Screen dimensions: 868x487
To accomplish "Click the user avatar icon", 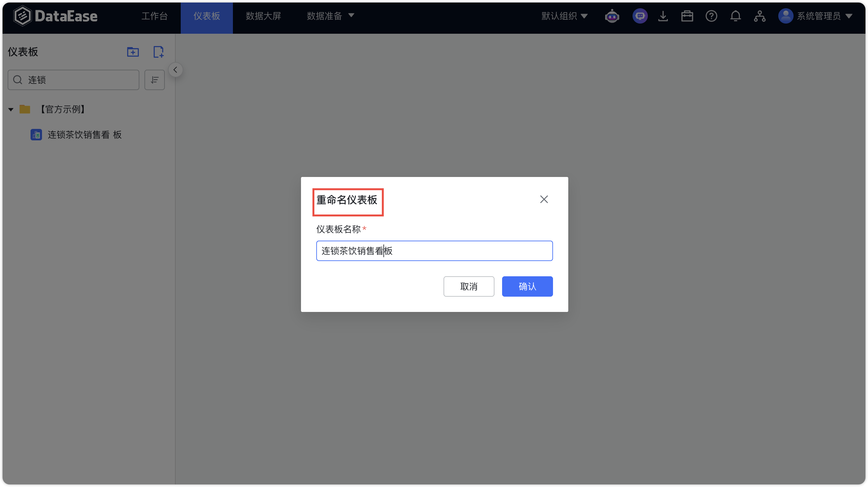I will point(786,16).
